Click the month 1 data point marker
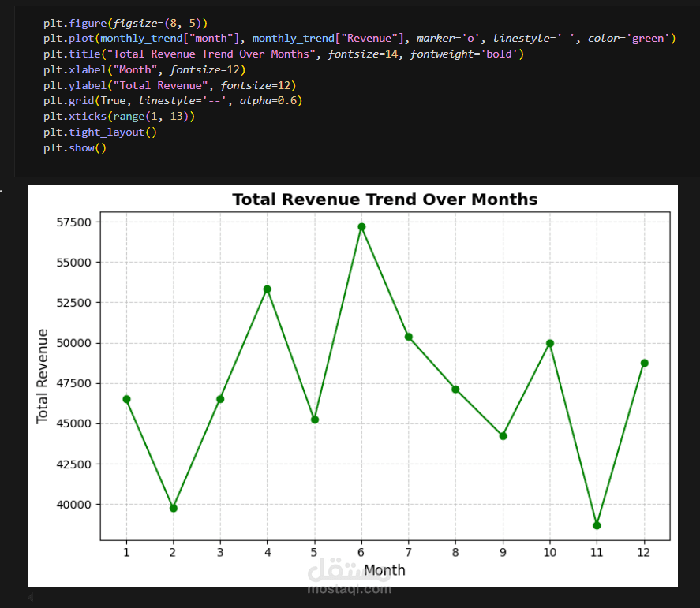Image resolution: width=700 pixels, height=608 pixels. [x=127, y=399]
